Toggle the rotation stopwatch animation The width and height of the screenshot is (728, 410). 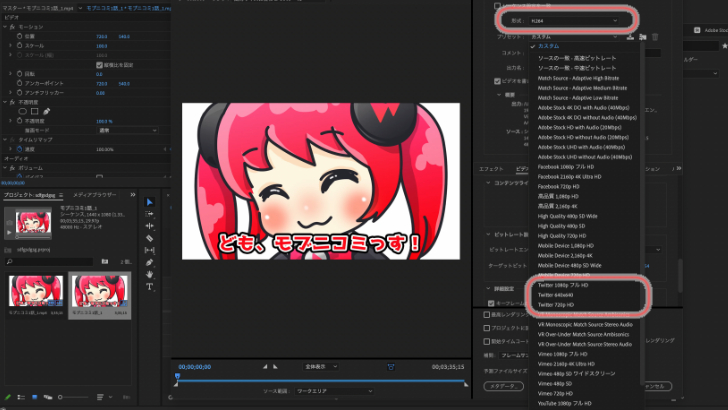coord(20,74)
